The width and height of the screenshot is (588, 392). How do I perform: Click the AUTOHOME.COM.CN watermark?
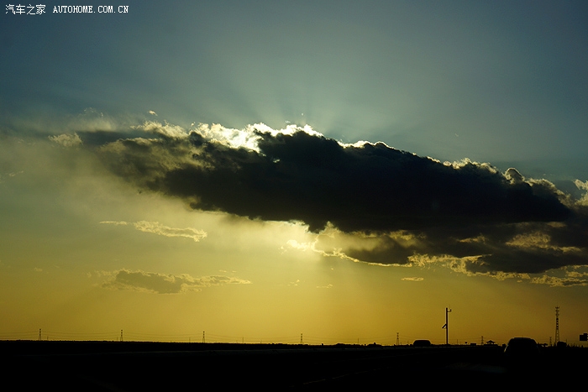click(91, 9)
